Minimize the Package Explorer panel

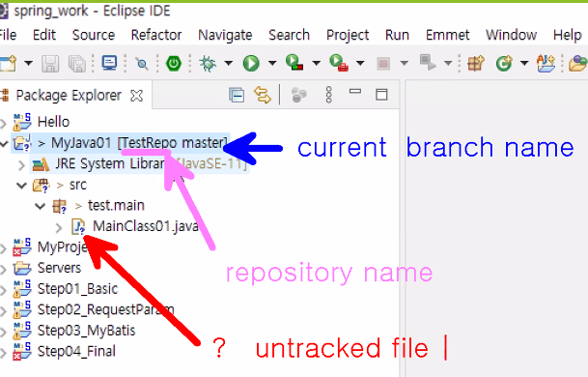coord(354,91)
